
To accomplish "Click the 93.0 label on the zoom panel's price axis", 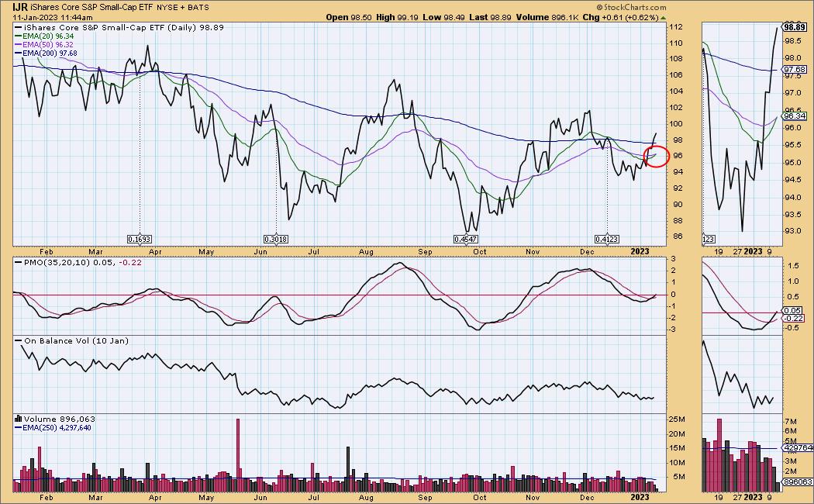I will 792,231.
